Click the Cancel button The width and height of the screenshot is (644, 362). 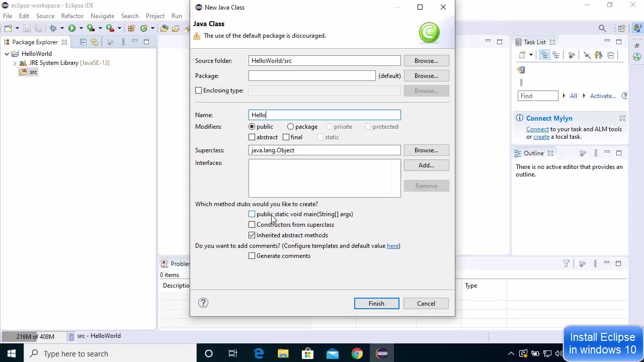(426, 303)
